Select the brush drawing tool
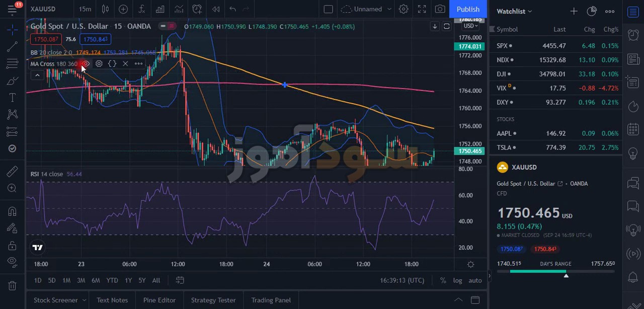 pyautogui.click(x=13, y=81)
